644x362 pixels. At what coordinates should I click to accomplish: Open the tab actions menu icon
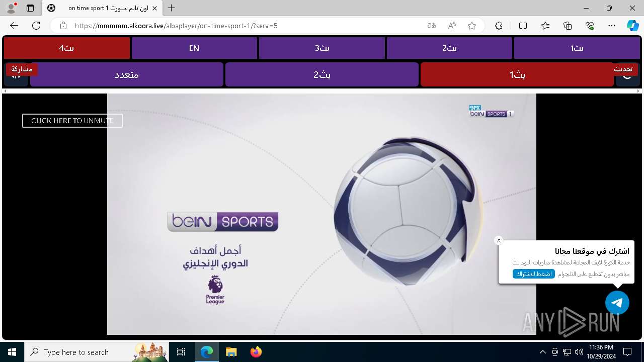point(30,8)
